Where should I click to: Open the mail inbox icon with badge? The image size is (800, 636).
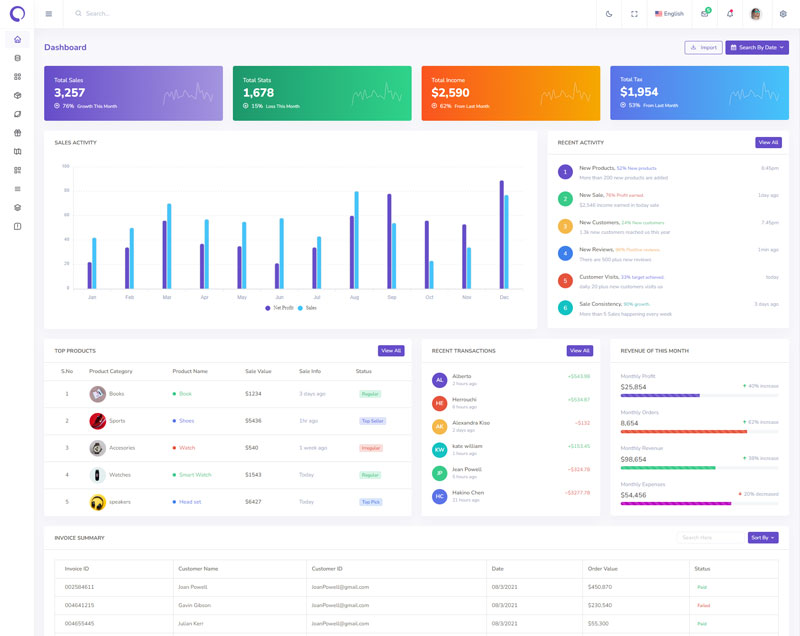point(705,14)
